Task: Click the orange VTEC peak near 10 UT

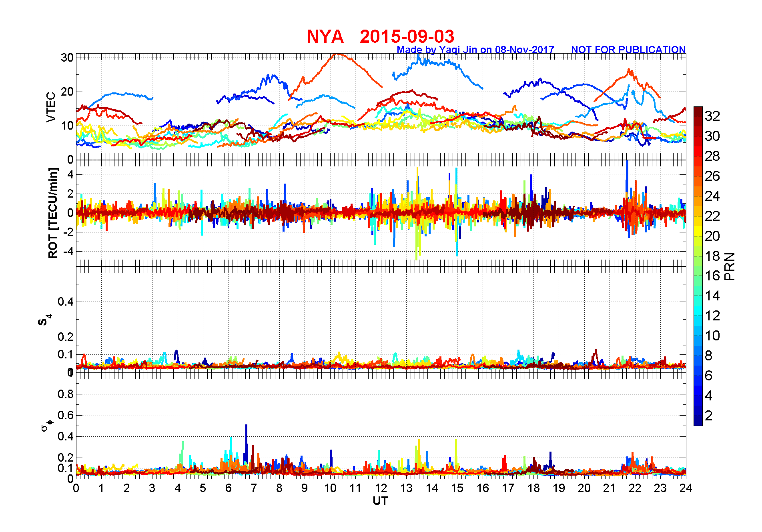Action: point(337,55)
